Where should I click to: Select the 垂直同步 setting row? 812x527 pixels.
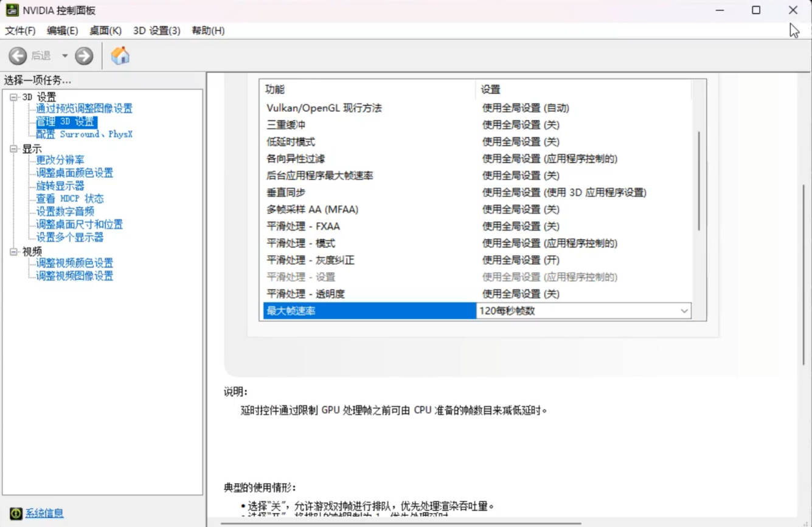click(477, 192)
